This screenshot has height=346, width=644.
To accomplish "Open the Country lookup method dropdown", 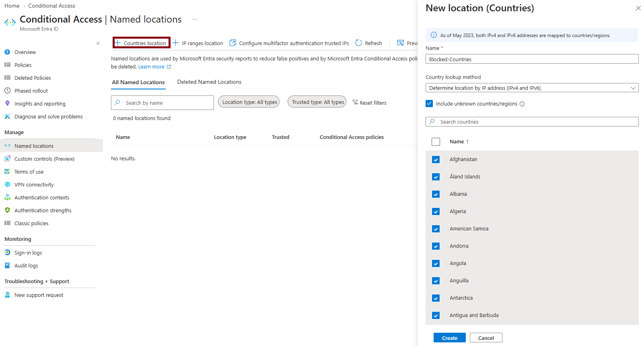I will 532,88.
